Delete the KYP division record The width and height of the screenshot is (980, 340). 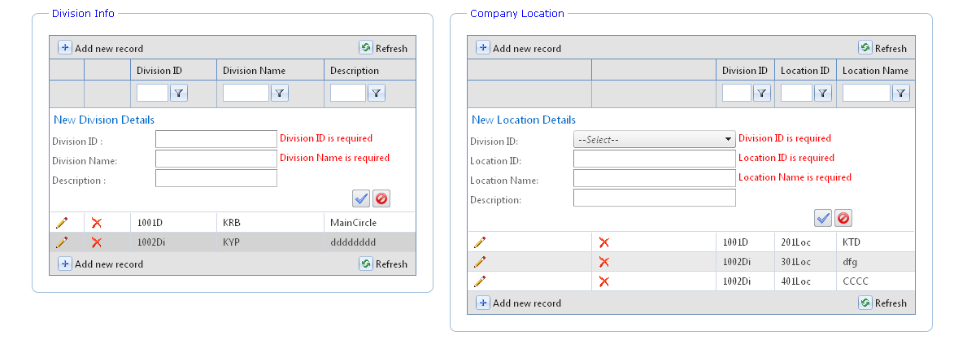[x=96, y=242]
